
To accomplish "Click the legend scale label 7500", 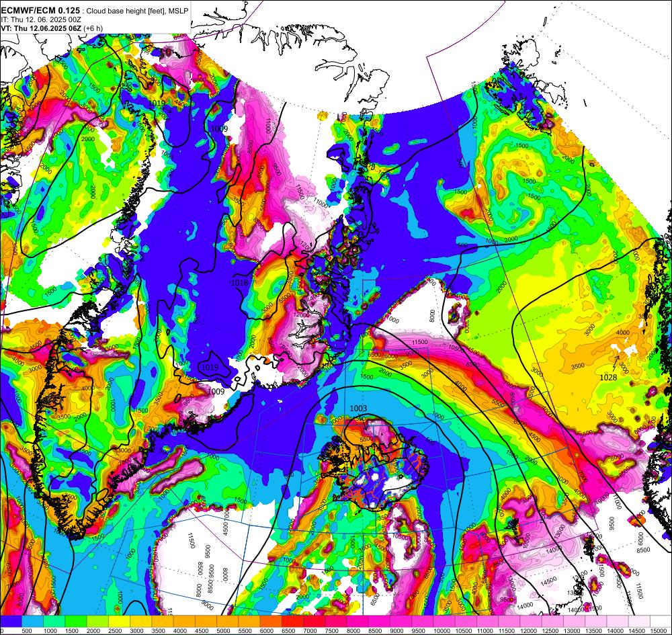I will coord(332,630).
